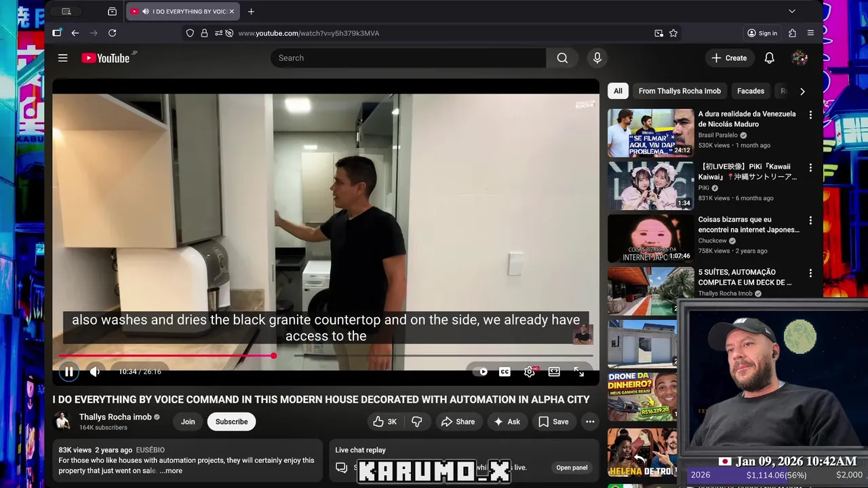Viewport: 868px width, 488px height.
Task: Open more actions three-dot menu
Action: click(x=590, y=422)
